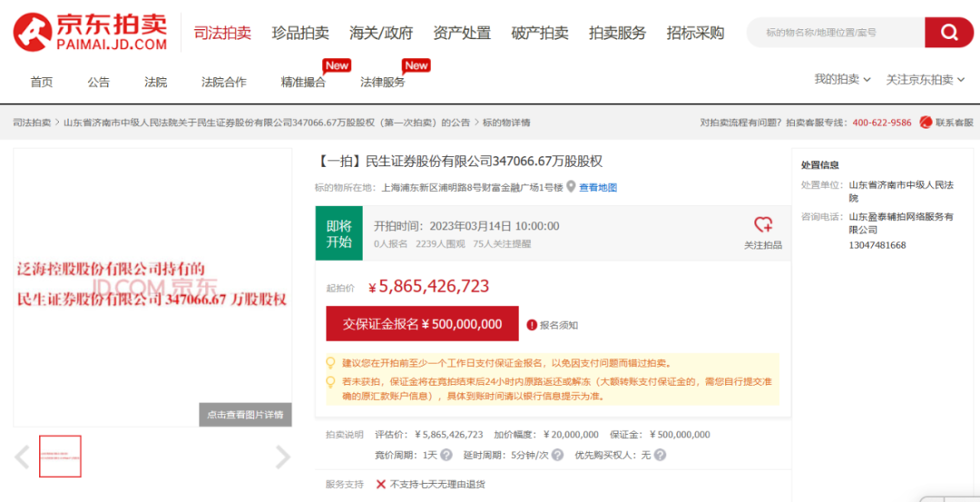The width and height of the screenshot is (980, 502).
Task: Click the heart 关注拍品 icon
Action: 763,224
